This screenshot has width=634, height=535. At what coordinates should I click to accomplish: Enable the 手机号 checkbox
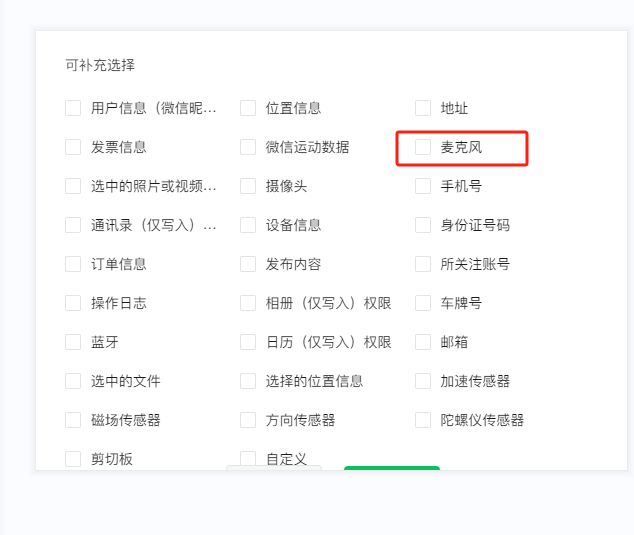click(423, 186)
